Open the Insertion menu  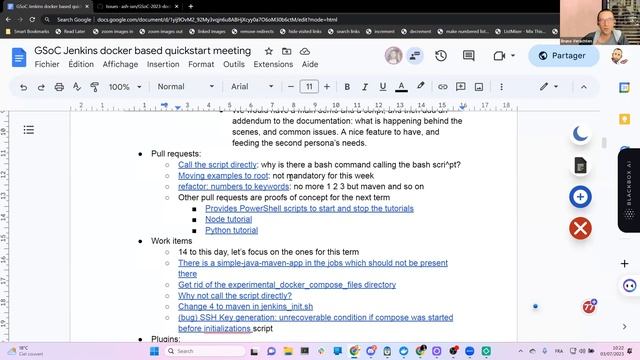pyautogui.click(x=163, y=64)
